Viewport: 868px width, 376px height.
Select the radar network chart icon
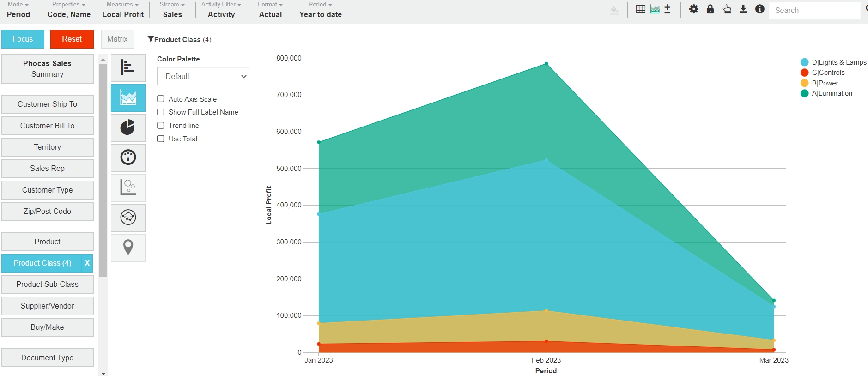coord(128,217)
